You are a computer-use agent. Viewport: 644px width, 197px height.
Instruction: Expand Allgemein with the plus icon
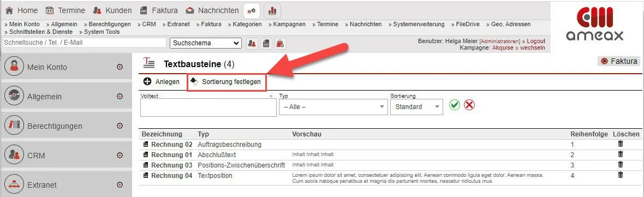[x=120, y=97]
